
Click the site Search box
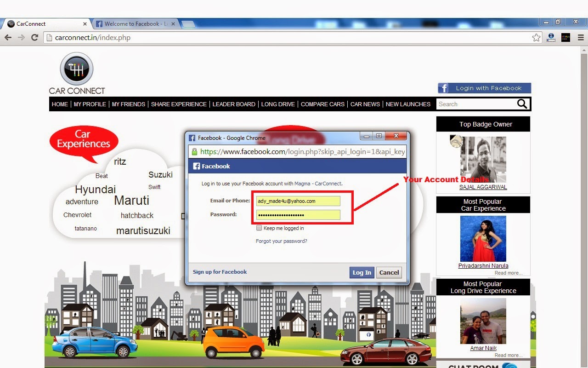point(475,104)
